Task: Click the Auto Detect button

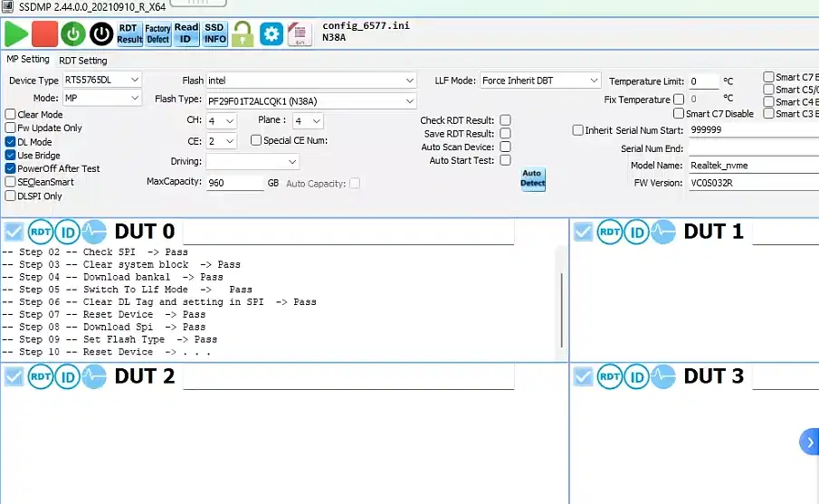Action: coord(533,178)
